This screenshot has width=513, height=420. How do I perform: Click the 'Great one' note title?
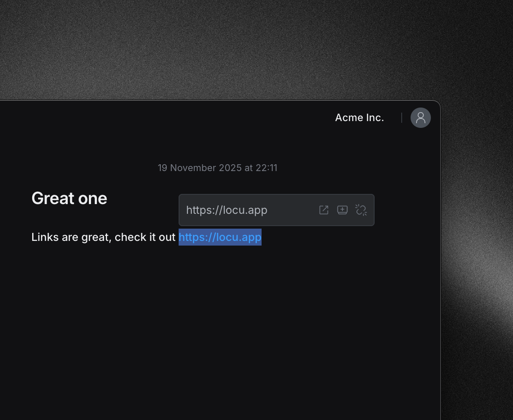69,198
